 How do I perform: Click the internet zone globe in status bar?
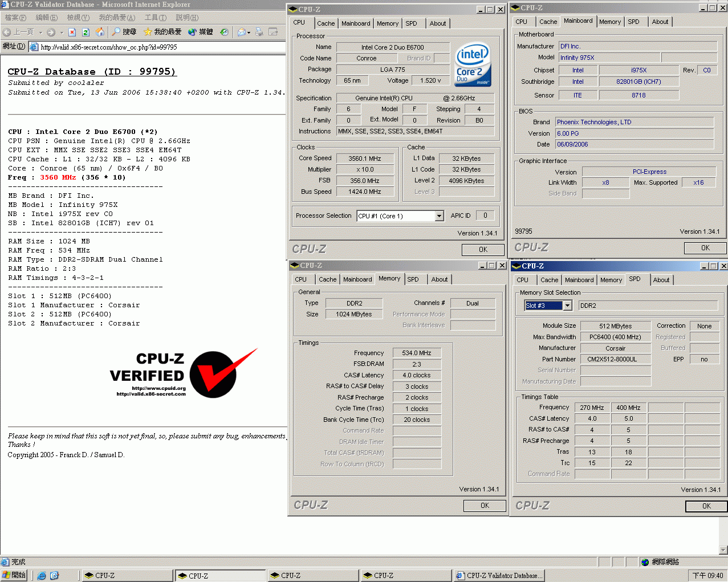pos(645,562)
